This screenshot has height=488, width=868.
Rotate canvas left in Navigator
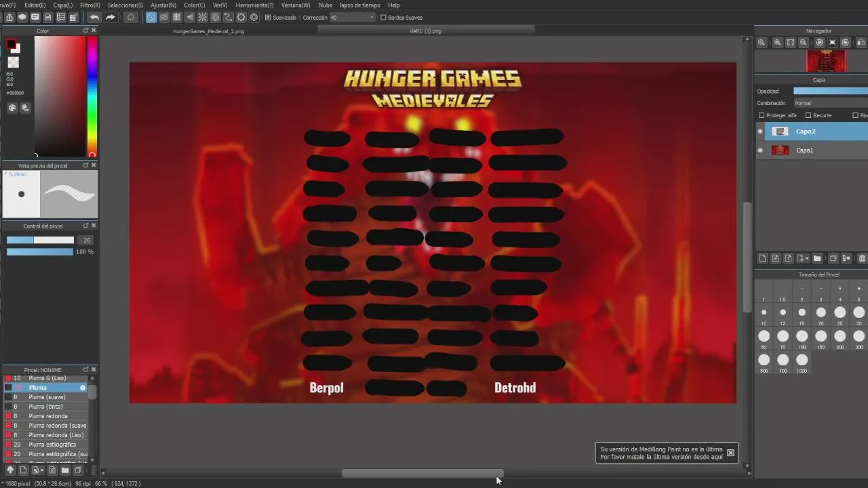coord(820,42)
